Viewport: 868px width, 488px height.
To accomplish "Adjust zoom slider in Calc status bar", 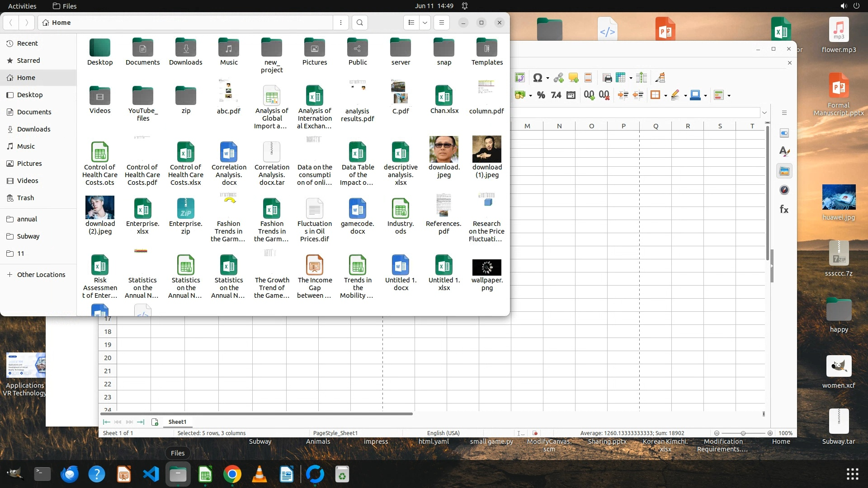I will pos(743,433).
